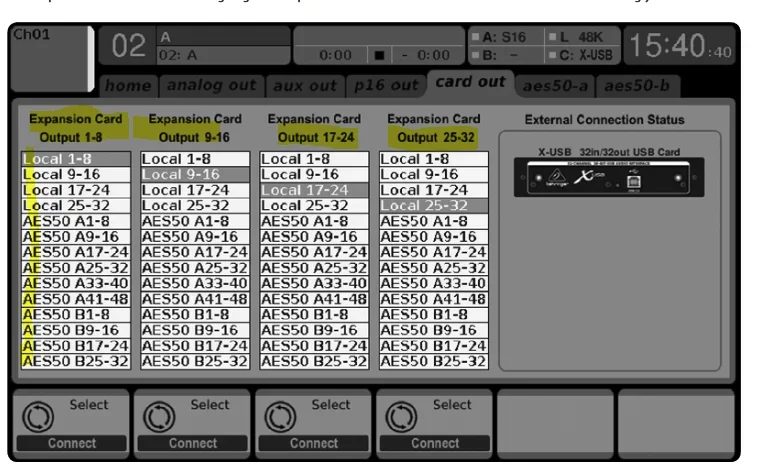Screen dimensions: 760x473
Task: Select AES50 A25-32 for Output 25-32
Action: (x=434, y=268)
